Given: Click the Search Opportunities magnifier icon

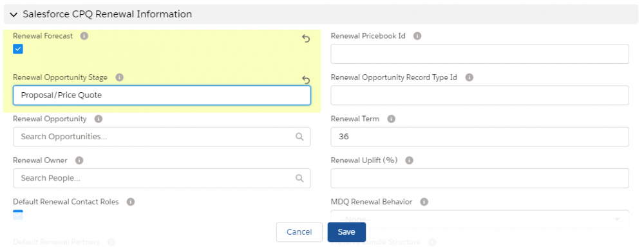Looking at the screenshot, I should click(x=300, y=137).
